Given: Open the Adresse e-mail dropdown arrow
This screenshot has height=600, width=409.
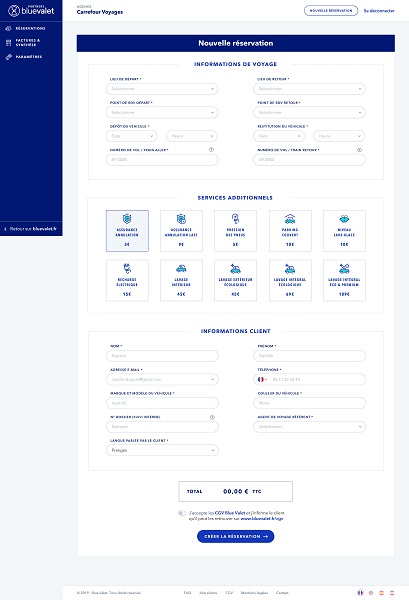Looking at the screenshot, I should pyautogui.click(x=213, y=380).
